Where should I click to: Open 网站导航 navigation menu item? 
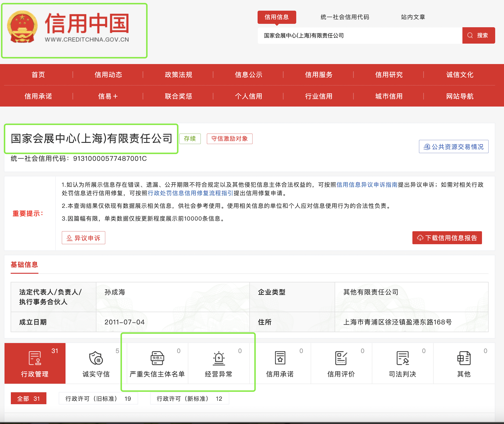pyautogui.click(x=460, y=96)
